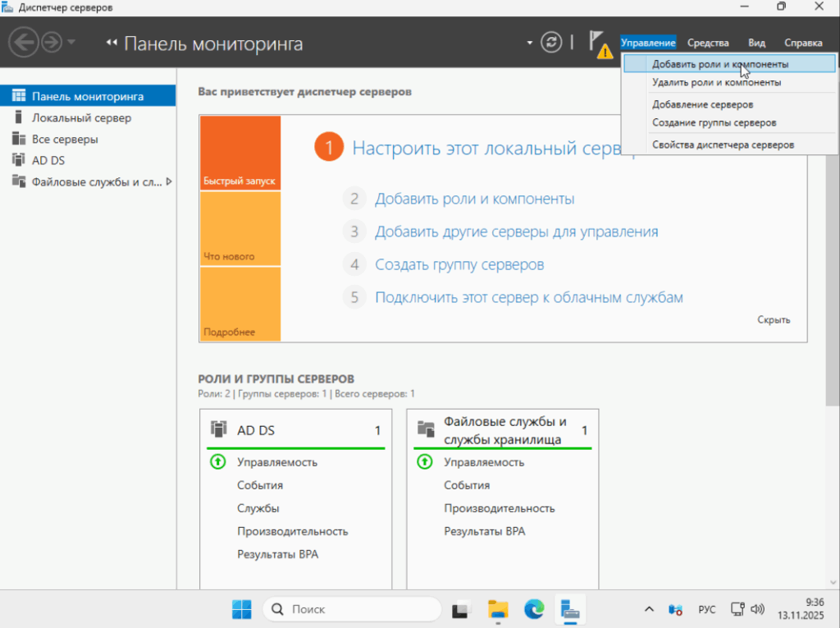The height and width of the screenshot is (628, 840).
Task: Click the forward navigation arrow
Action: (52, 42)
